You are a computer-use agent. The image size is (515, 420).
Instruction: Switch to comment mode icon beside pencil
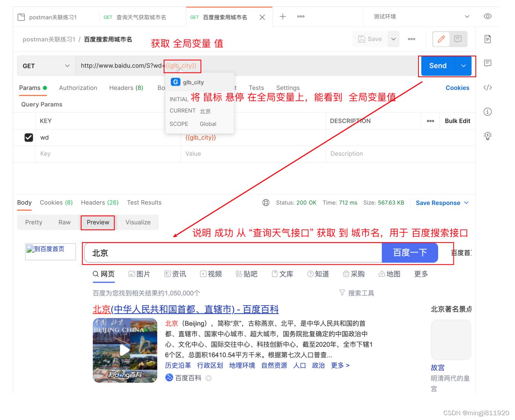coord(458,39)
